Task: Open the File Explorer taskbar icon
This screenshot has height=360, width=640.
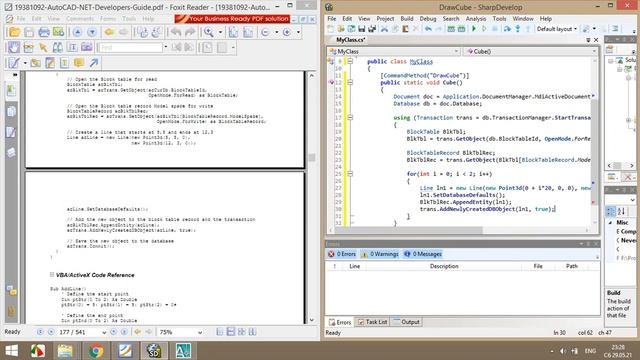Action: [65, 351]
